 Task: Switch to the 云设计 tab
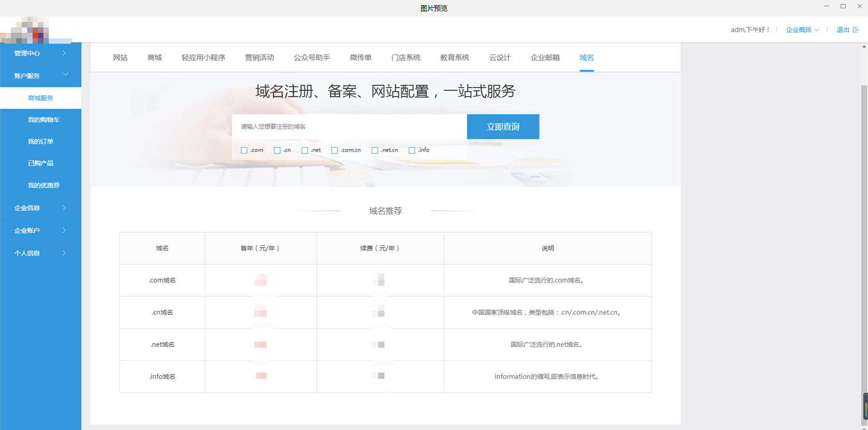[x=500, y=57]
